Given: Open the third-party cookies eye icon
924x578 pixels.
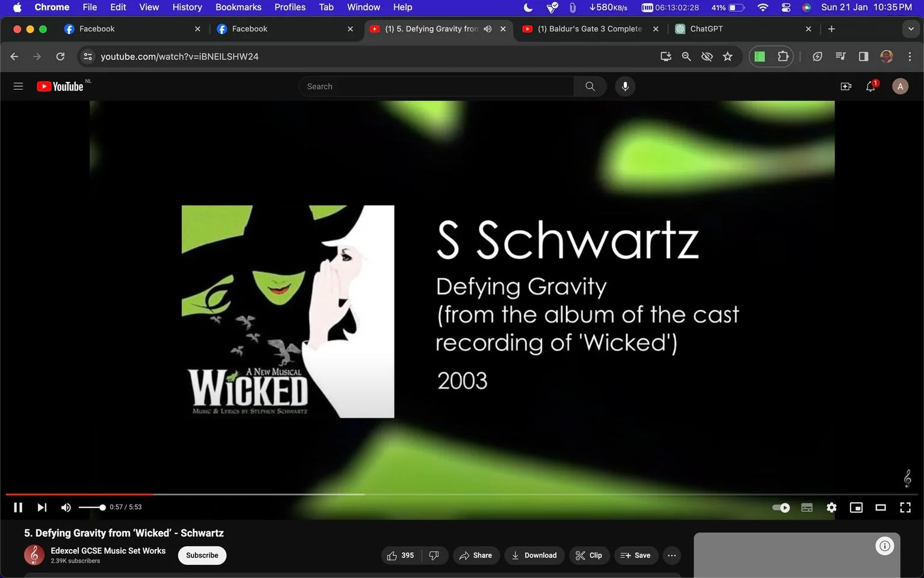Looking at the screenshot, I should [707, 56].
